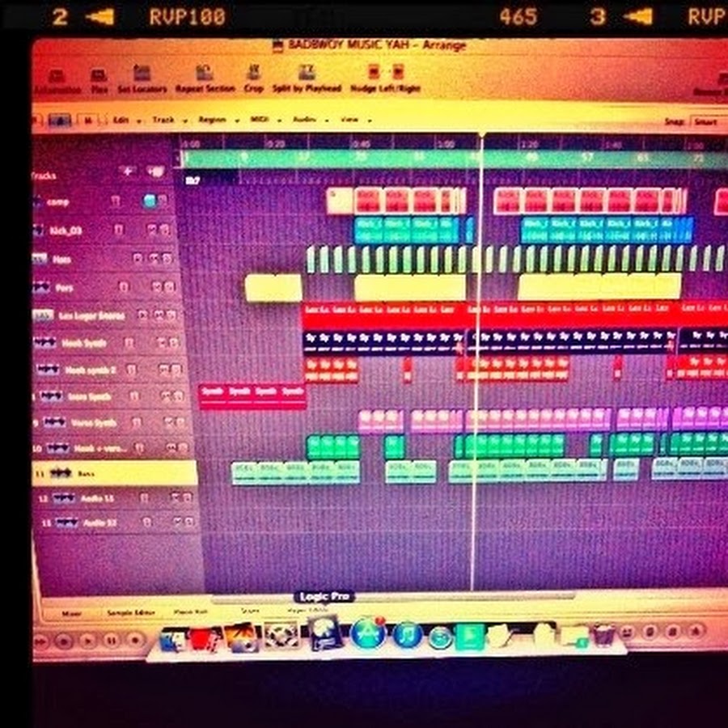This screenshot has height=728, width=728.
Task: Open the Trash in the dock
Action: (603, 635)
